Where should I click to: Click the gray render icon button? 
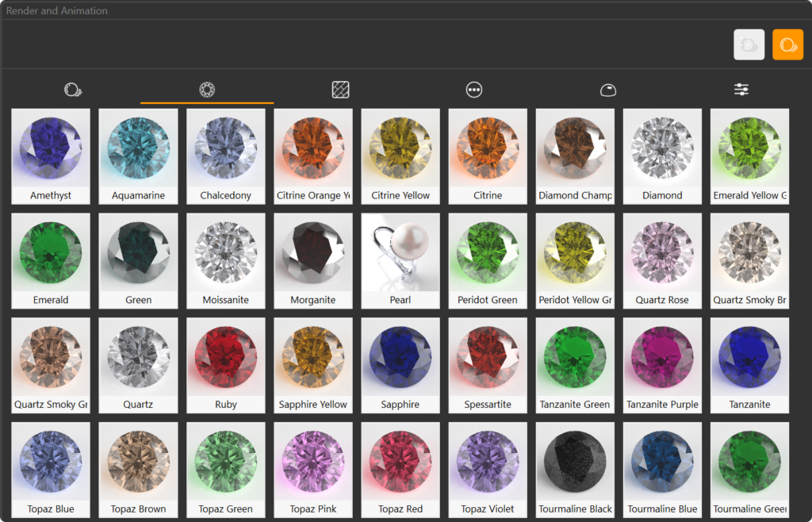(x=749, y=44)
